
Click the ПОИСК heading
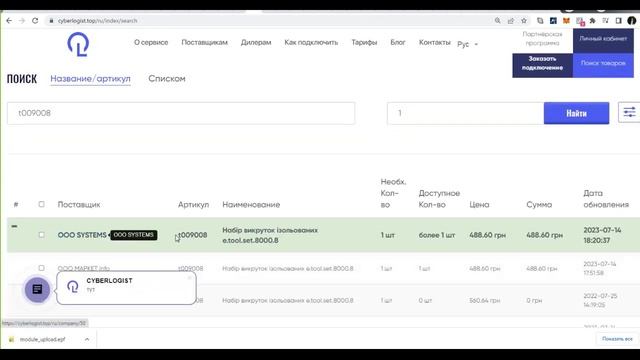tap(22, 78)
